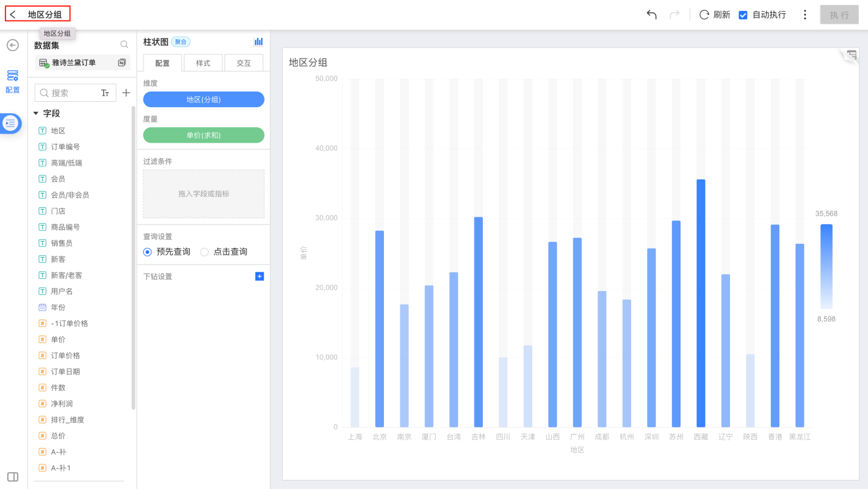Click the plus icon to add field
The height and width of the screenshot is (489, 868).
126,93
